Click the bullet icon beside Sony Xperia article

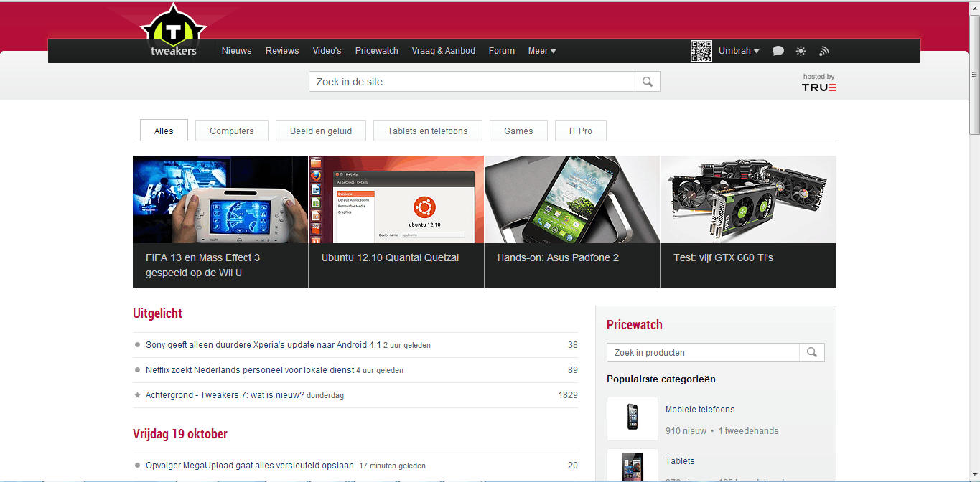(137, 345)
